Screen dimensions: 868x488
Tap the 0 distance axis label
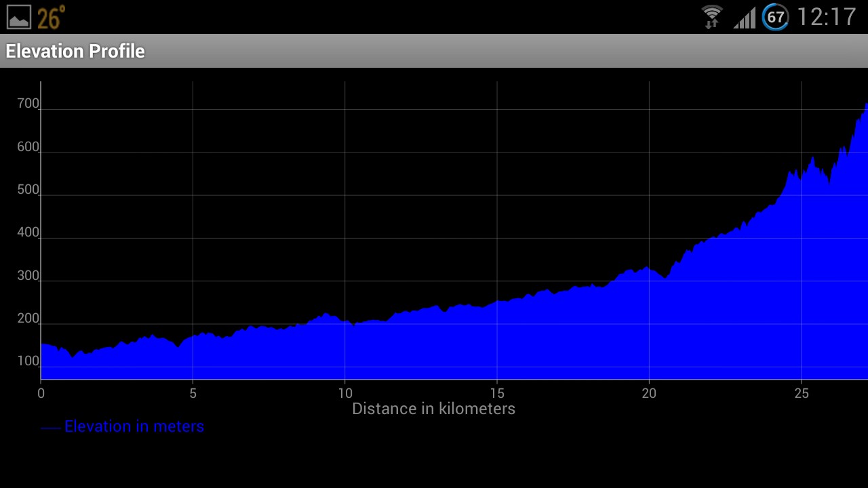[x=41, y=393]
